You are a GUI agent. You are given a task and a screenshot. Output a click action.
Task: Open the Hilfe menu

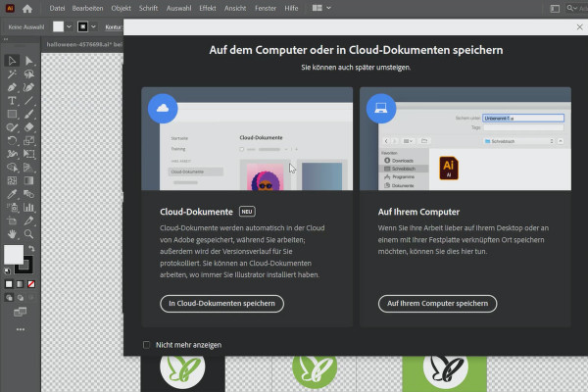click(291, 8)
